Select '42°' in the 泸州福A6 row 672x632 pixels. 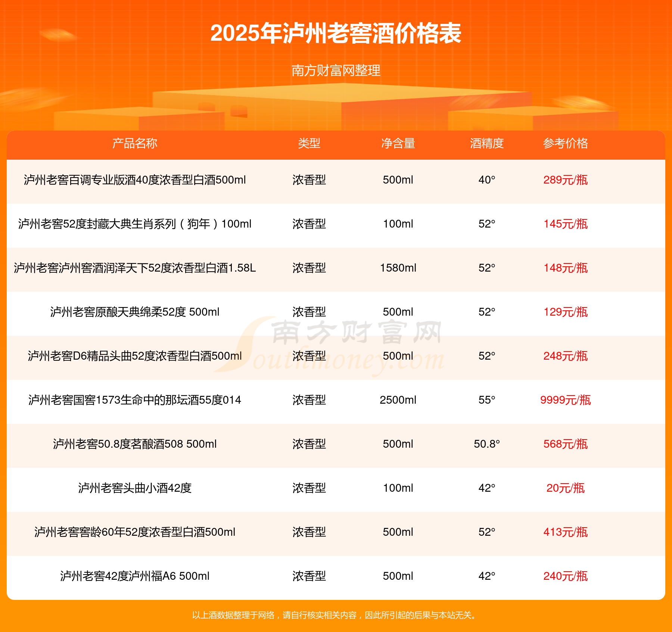tap(487, 576)
